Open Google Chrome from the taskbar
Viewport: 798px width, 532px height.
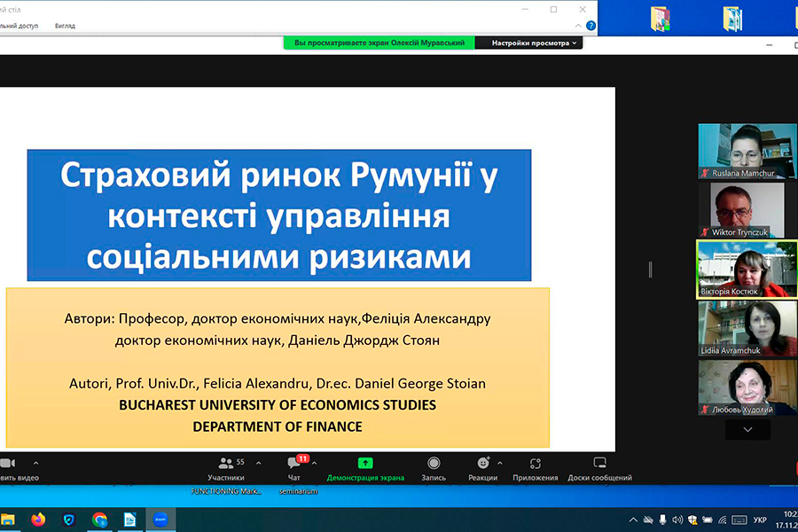[x=99, y=520]
